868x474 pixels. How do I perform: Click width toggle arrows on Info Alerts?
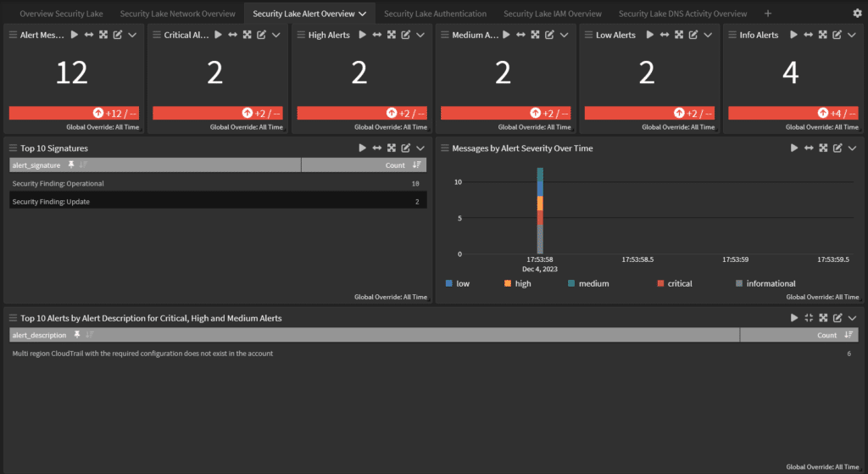click(808, 35)
